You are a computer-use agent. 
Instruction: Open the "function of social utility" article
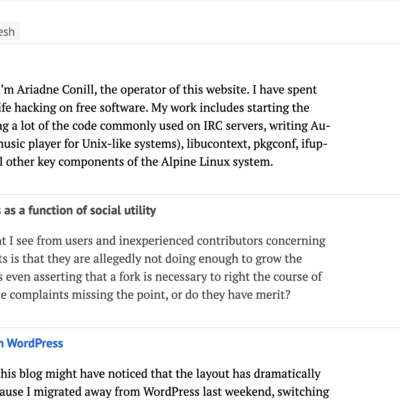click(x=78, y=210)
